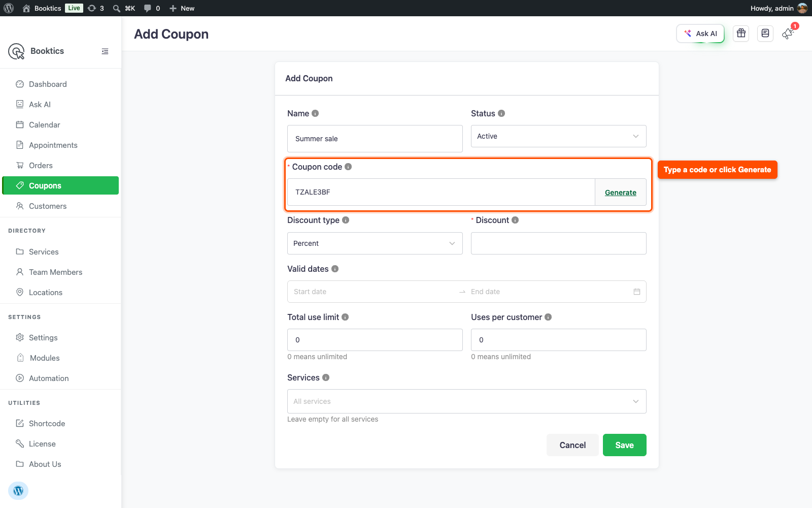
Task: Show info tooltip next to Status
Action: [501, 113]
